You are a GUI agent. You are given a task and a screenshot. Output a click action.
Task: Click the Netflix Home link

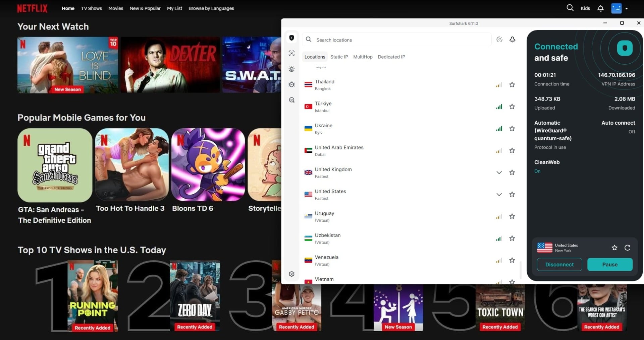click(68, 8)
